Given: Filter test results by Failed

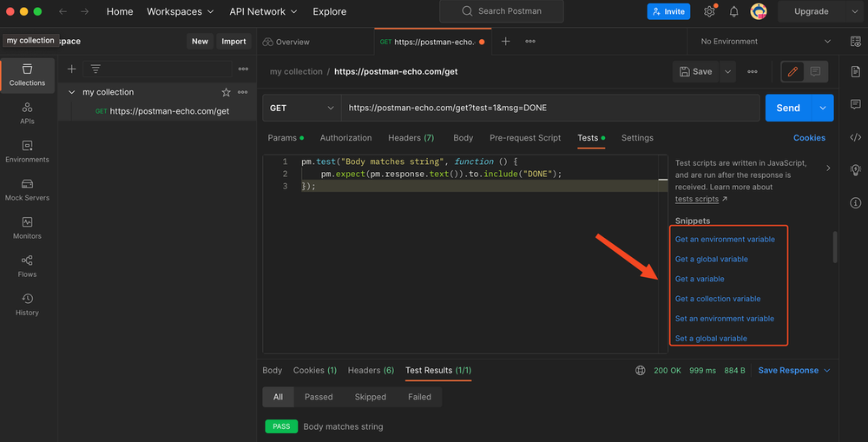Looking at the screenshot, I should click(x=419, y=397).
